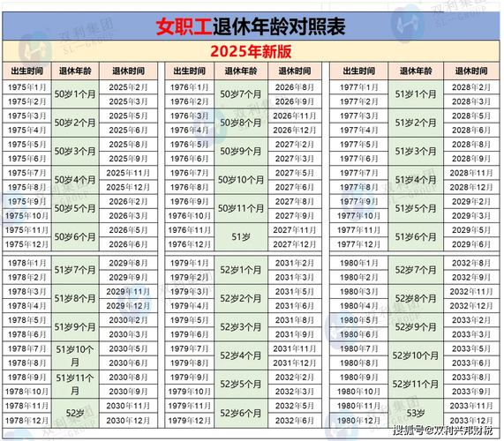Click retirement time 2026年9月
This screenshot has width=504, height=441.
(x=295, y=101)
